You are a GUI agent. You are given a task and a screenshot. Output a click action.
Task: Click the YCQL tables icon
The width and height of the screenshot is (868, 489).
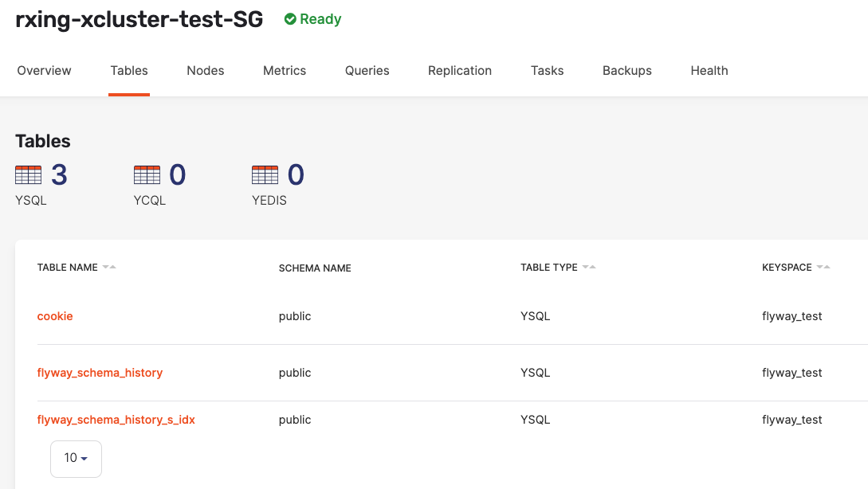(x=146, y=174)
